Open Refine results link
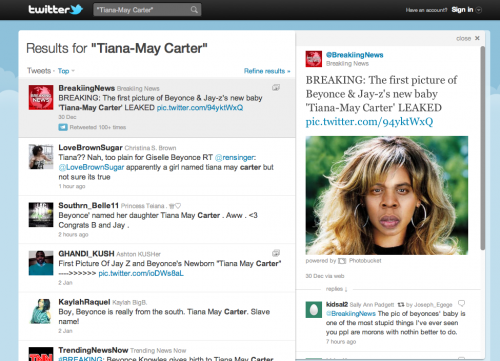The image size is (500, 361). coord(267,71)
